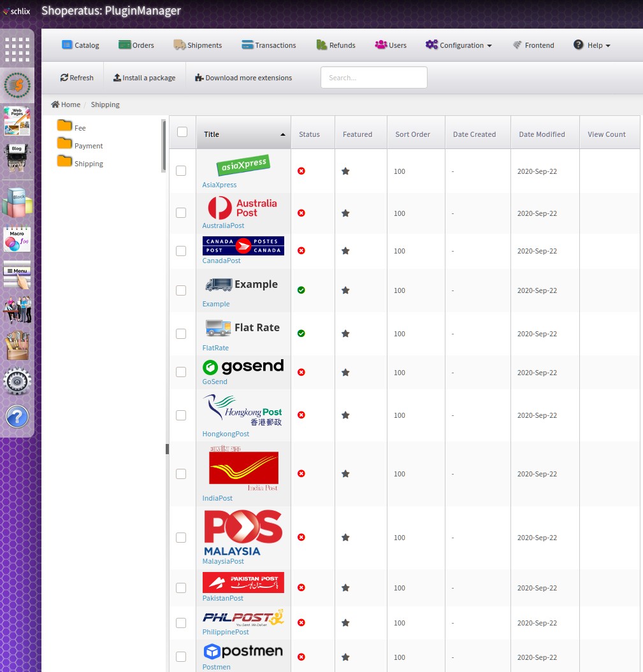The width and height of the screenshot is (643, 672).
Task: Open the Blog typewriter sidebar icon
Action: click(17, 157)
